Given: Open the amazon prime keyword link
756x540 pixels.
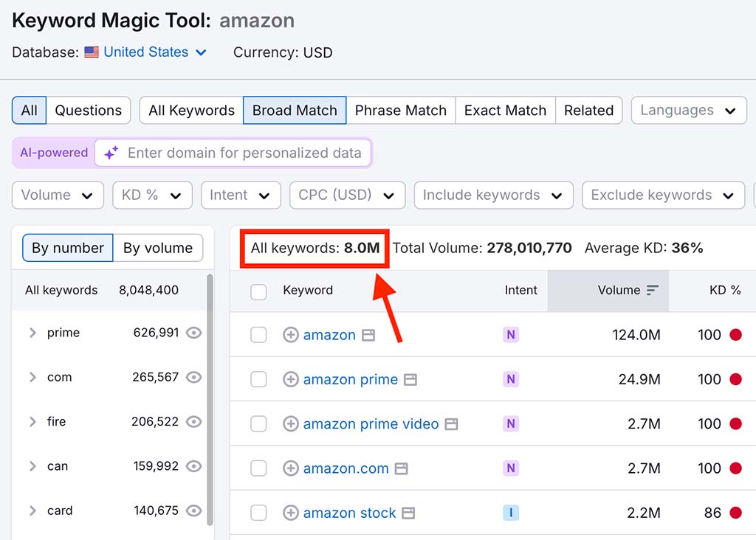Looking at the screenshot, I should (x=349, y=378).
